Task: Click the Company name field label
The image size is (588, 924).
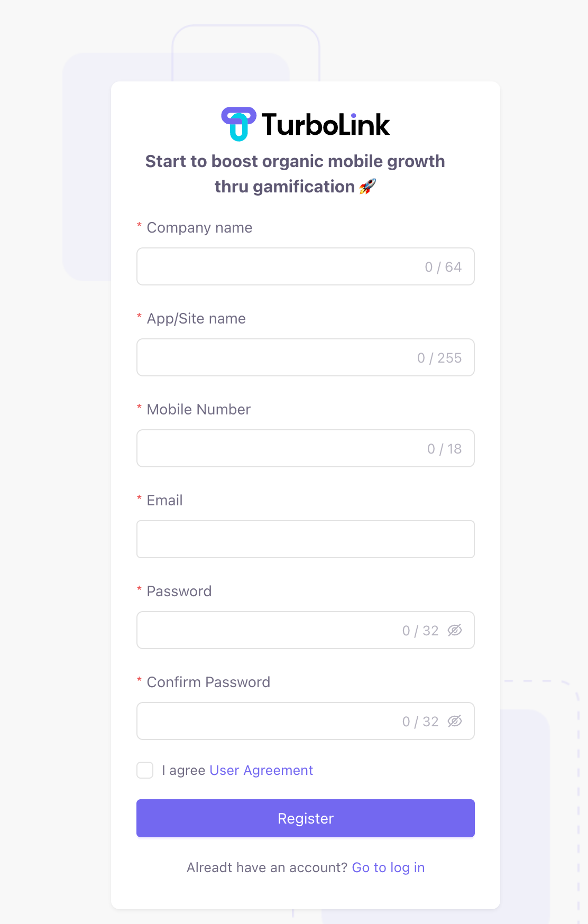Action: click(199, 228)
